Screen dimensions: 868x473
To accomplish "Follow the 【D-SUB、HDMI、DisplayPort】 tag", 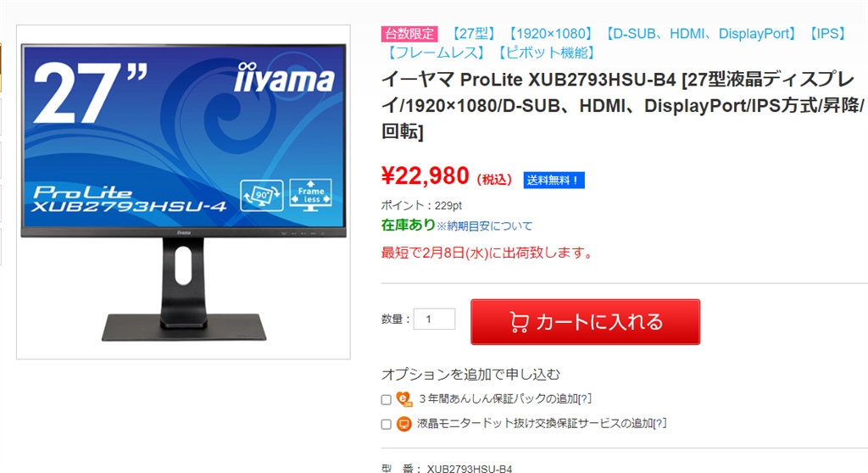I will [701, 34].
